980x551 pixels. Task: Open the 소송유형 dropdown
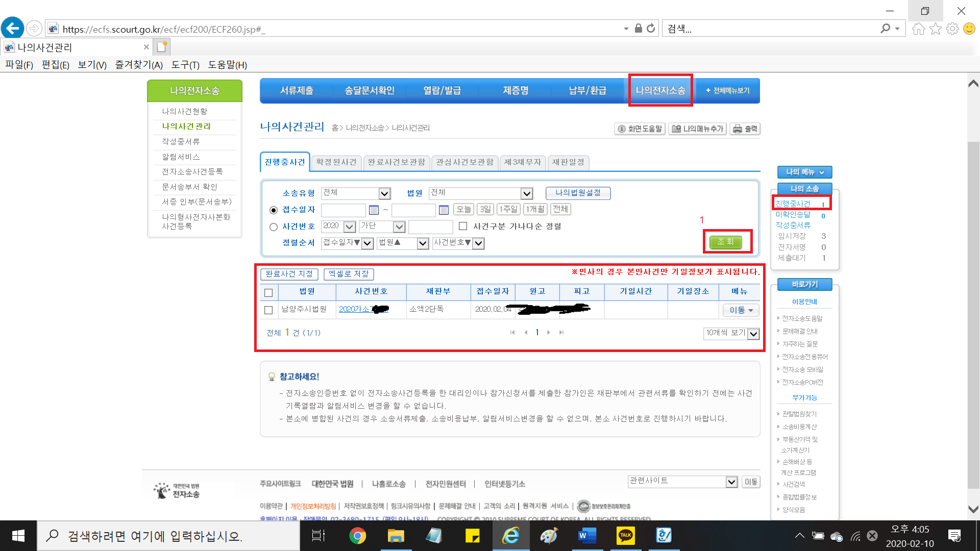pos(384,193)
